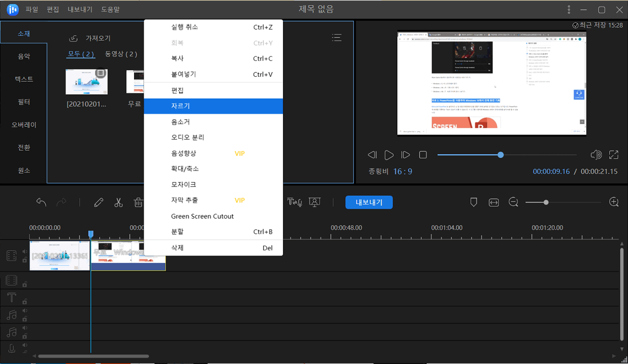
Task: Zoom out the timeline with minus magnifier
Action: (513, 202)
